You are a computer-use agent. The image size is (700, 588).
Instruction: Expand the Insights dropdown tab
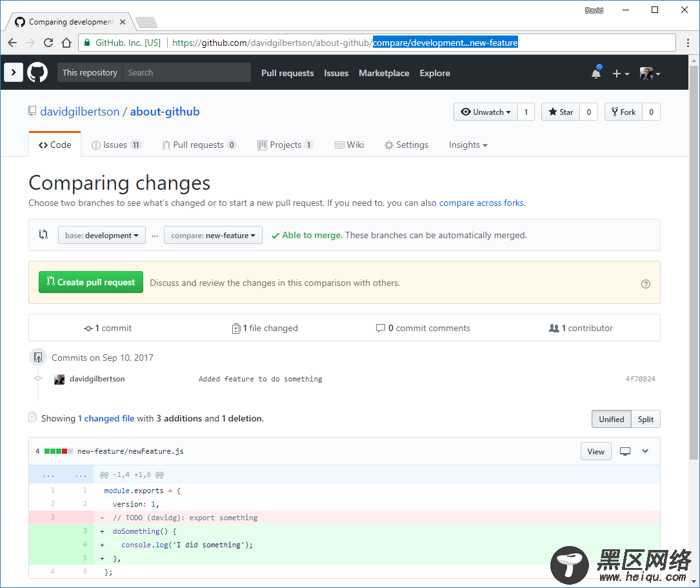click(468, 145)
